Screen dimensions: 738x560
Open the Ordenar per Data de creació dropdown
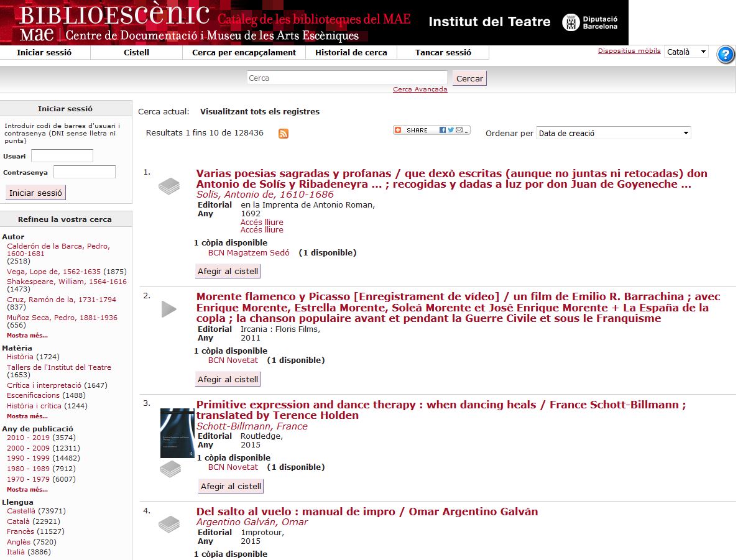pos(613,133)
